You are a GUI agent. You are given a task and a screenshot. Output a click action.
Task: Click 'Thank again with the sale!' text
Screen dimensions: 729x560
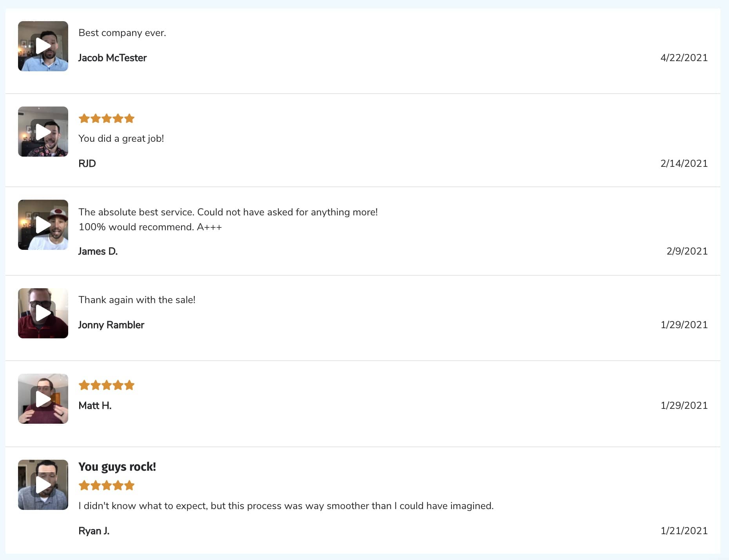tap(137, 300)
